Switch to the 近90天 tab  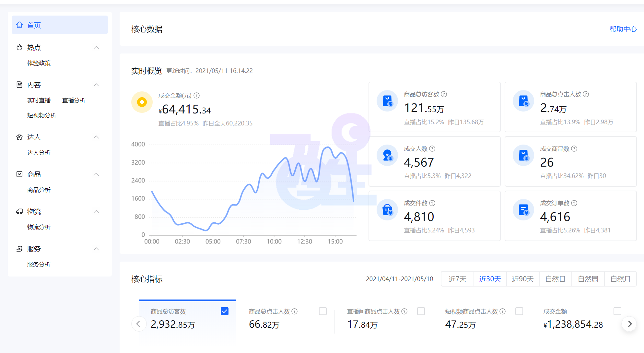(522, 279)
